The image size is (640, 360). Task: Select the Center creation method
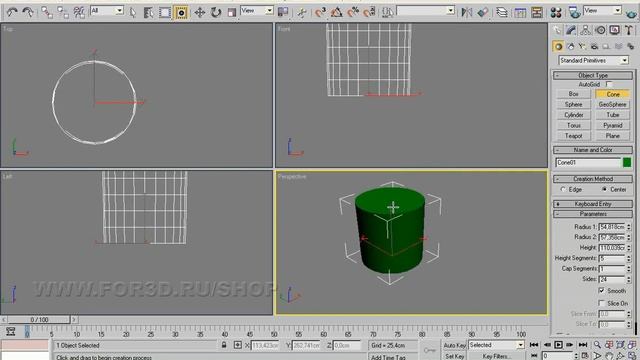(604, 189)
